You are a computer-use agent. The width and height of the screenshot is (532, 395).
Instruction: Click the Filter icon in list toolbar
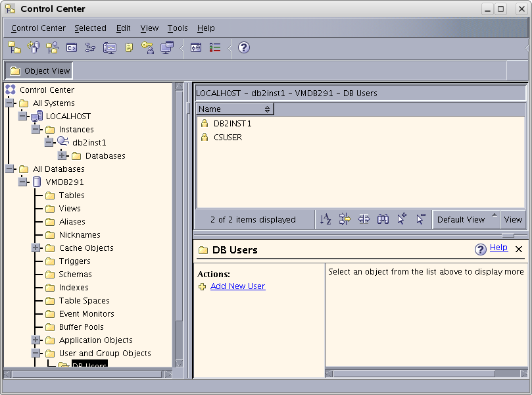[x=345, y=219]
